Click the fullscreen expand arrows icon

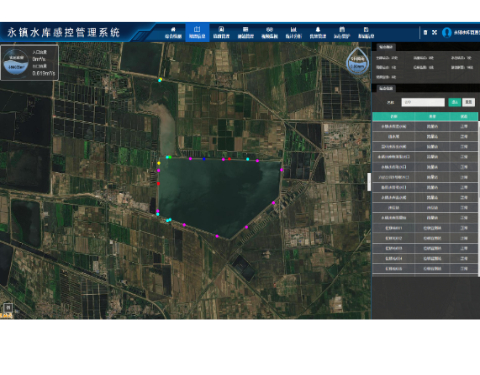(434, 32)
